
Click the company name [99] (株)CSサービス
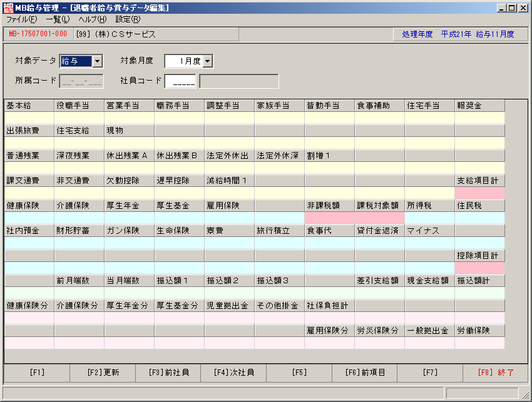click(x=116, y=34)
